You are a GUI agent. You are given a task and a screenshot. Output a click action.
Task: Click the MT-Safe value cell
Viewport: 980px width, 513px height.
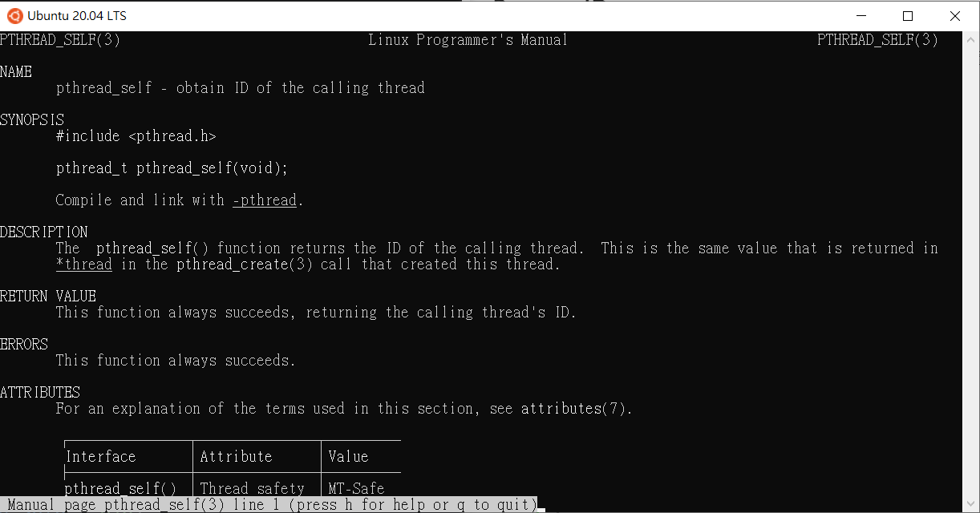coord(357,488)
